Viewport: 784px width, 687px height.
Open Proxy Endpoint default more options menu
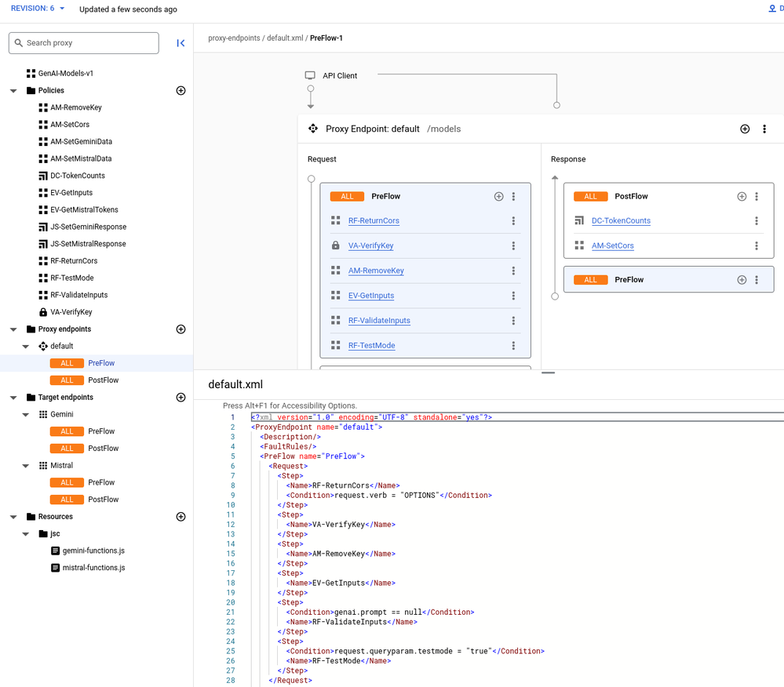pyautogui.click(x=764, y=129)
